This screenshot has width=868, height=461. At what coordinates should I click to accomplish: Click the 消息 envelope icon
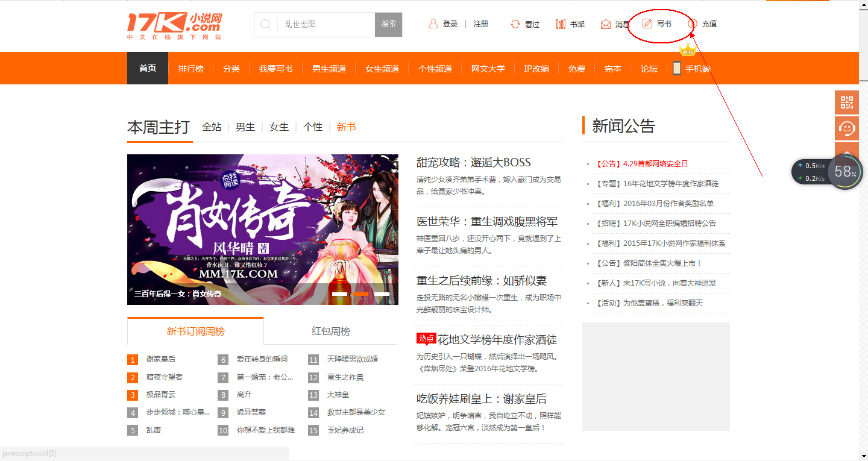[606, 24]
